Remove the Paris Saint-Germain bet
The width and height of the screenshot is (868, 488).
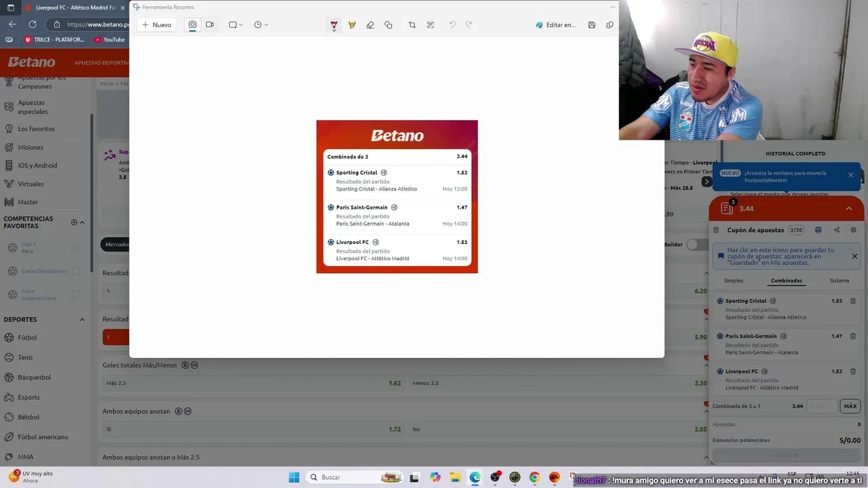(853, 336)
